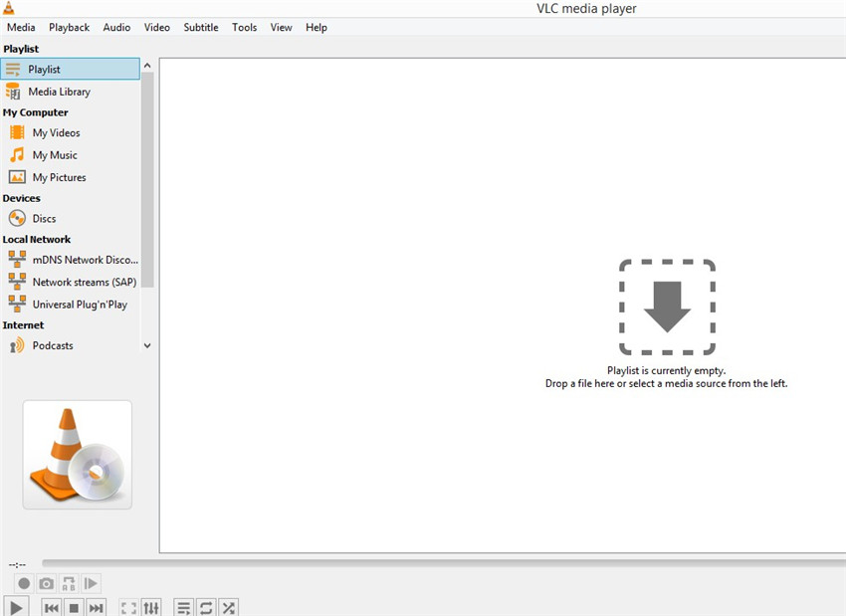
Task: Click the playback seek bar
Action: point(444,563)
